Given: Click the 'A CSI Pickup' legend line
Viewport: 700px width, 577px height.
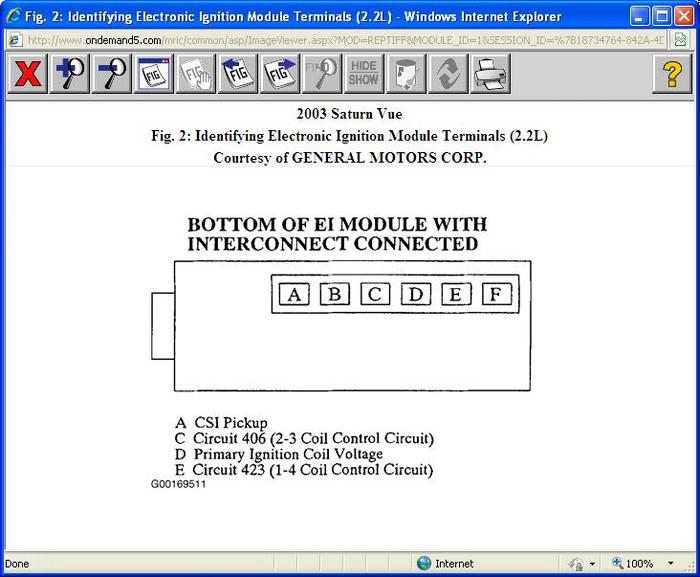Looking at the screenshot, I should tap(221, 422).
